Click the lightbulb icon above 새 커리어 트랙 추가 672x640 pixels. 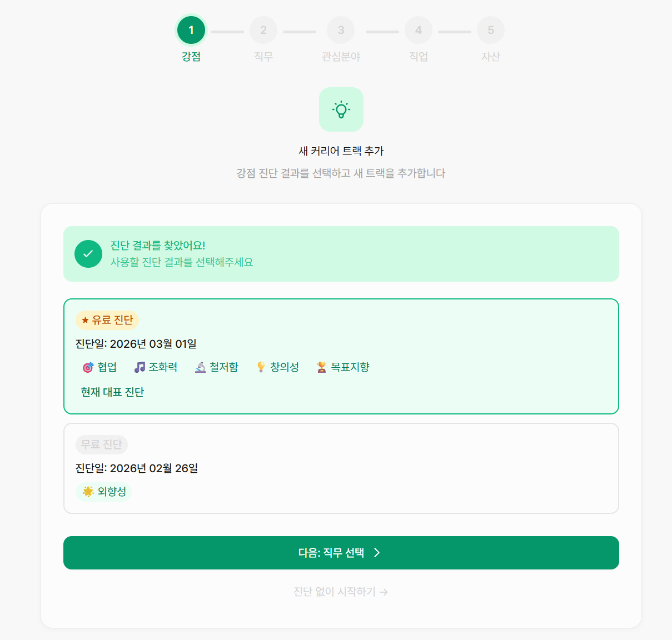point(341,109)
